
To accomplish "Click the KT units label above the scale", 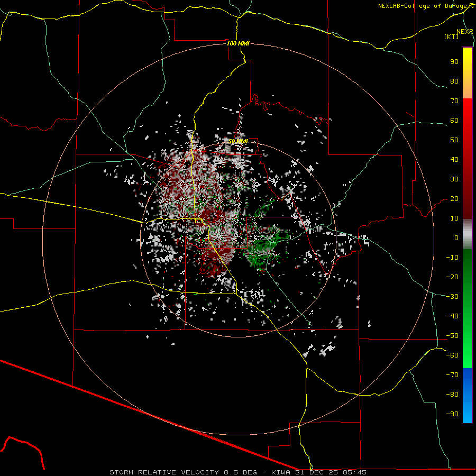I will pyautogui.click(x=452, y=36).
